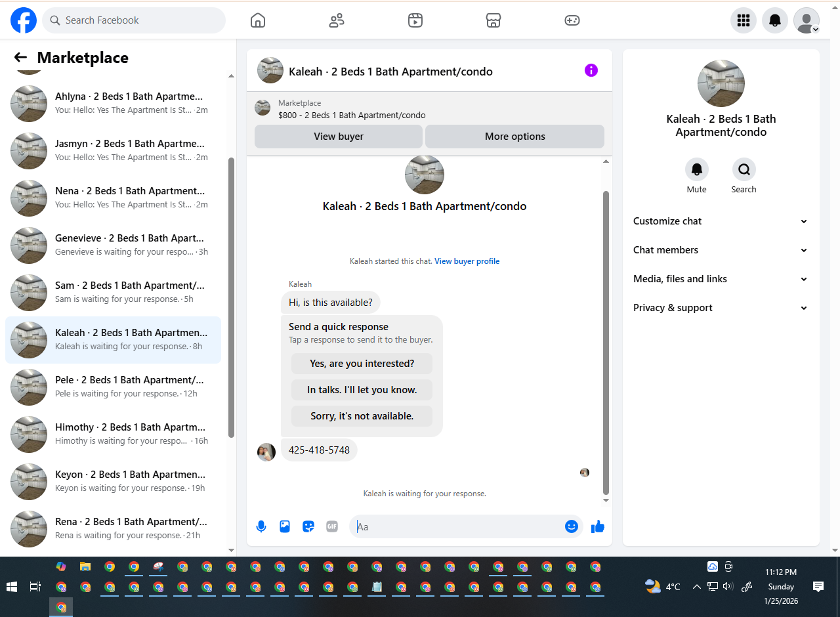The height and width of the screenshot is (617, 840).
Task: Click View buyer button
Action: point(339,137)
